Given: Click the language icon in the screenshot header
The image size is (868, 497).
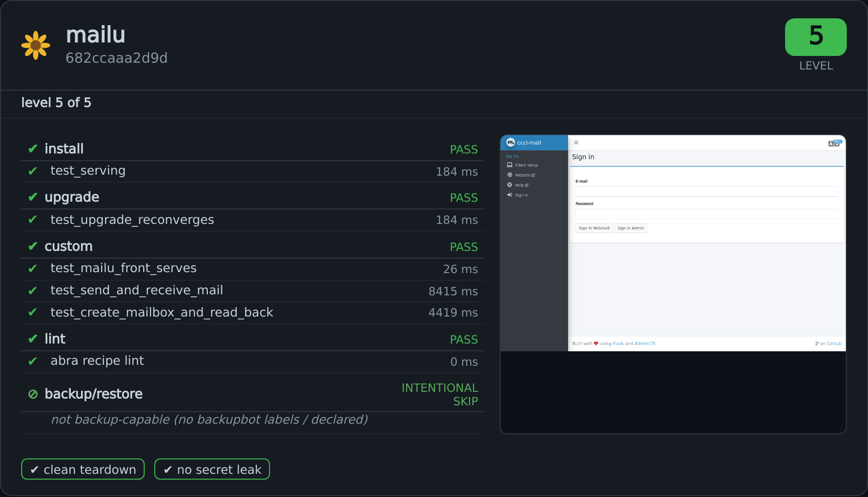Looking at the screenshot, I should pyautogui.click(x=835, y=143).
